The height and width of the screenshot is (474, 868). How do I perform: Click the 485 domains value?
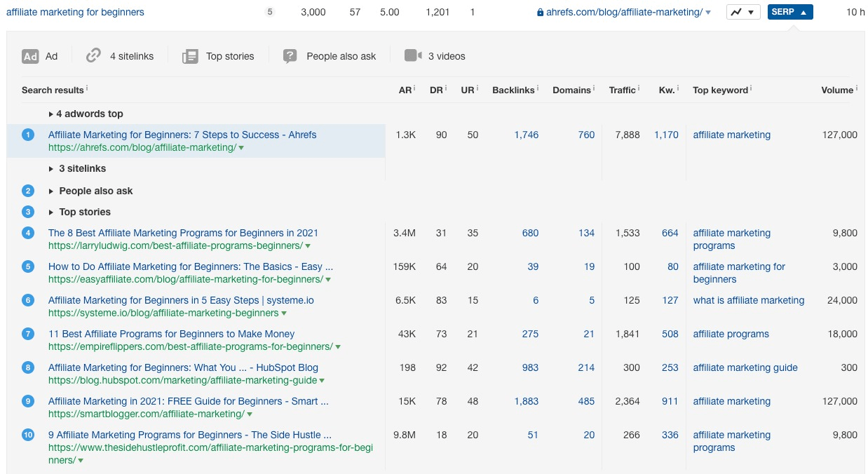click(x=586, y=401)
